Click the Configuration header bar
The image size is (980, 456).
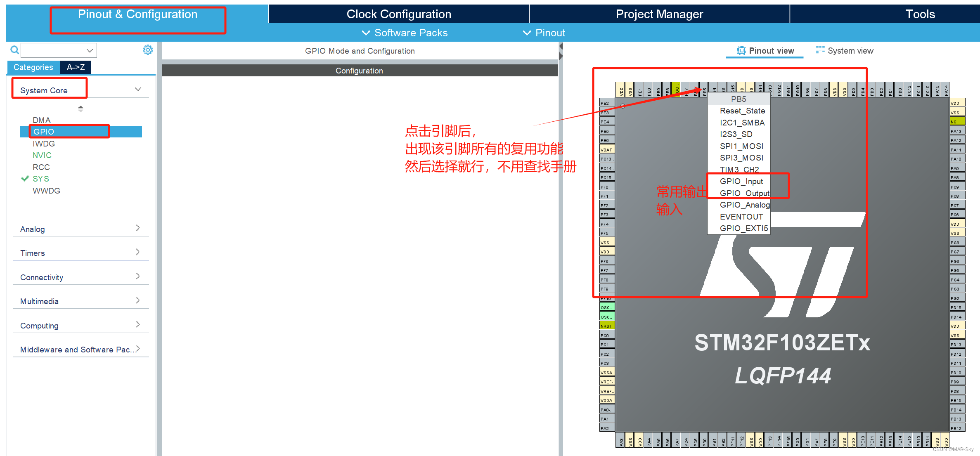360,71
